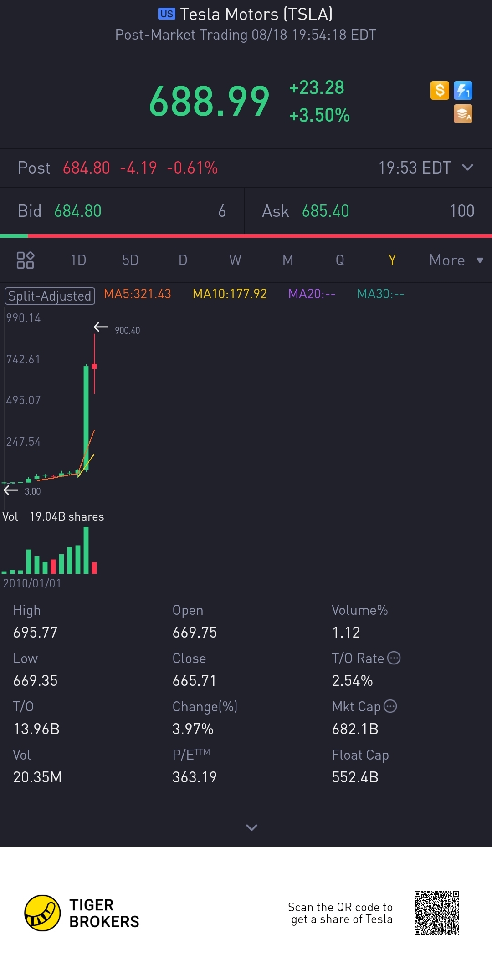The width and height of the screenshot is (492, 980).
Task: Tap the last red candlestick on chart
Action: (94, 364)
